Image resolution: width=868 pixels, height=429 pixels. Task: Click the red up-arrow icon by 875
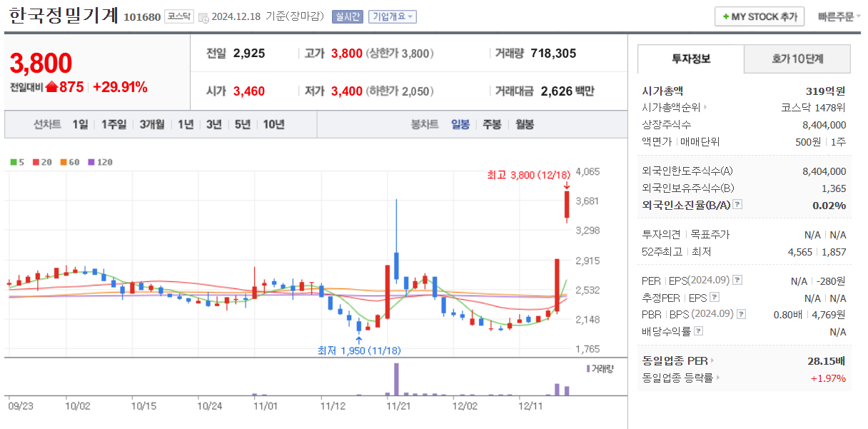pos(51,87)
